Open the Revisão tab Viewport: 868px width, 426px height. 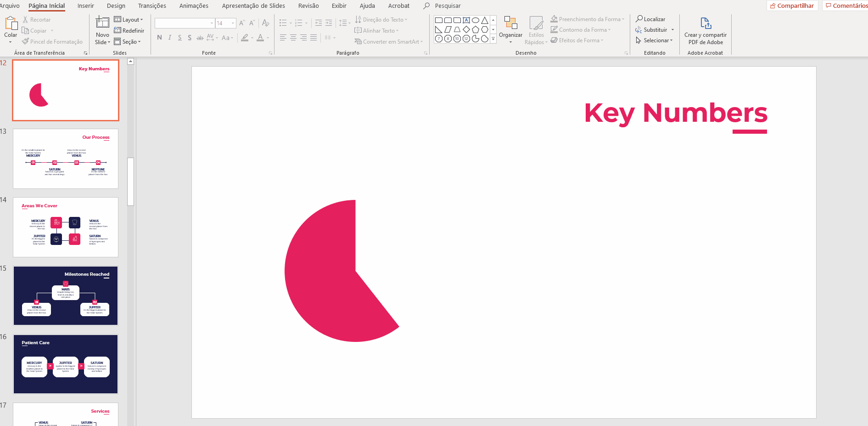click(x=308, y=6)
